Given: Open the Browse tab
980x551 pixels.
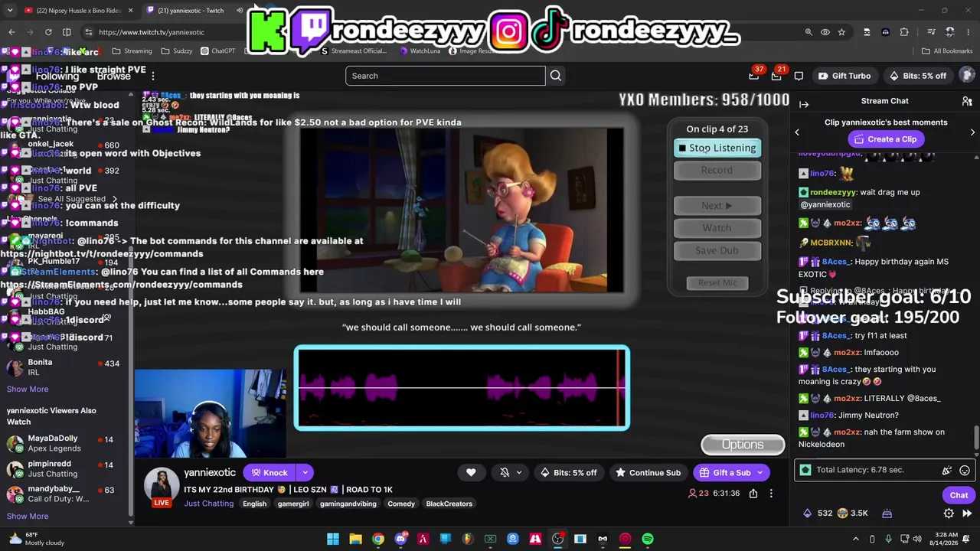Looking at the screenshot, I should click(113, 76).
